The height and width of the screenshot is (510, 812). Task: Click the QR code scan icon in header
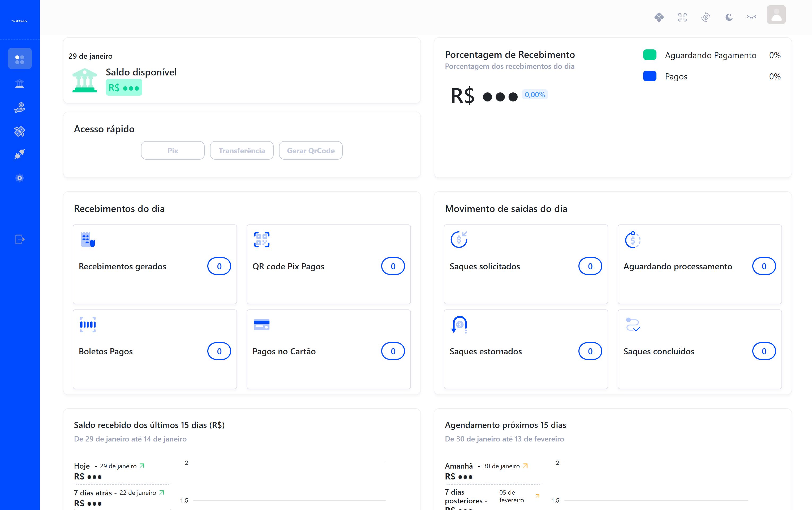(x=682, y=17)
